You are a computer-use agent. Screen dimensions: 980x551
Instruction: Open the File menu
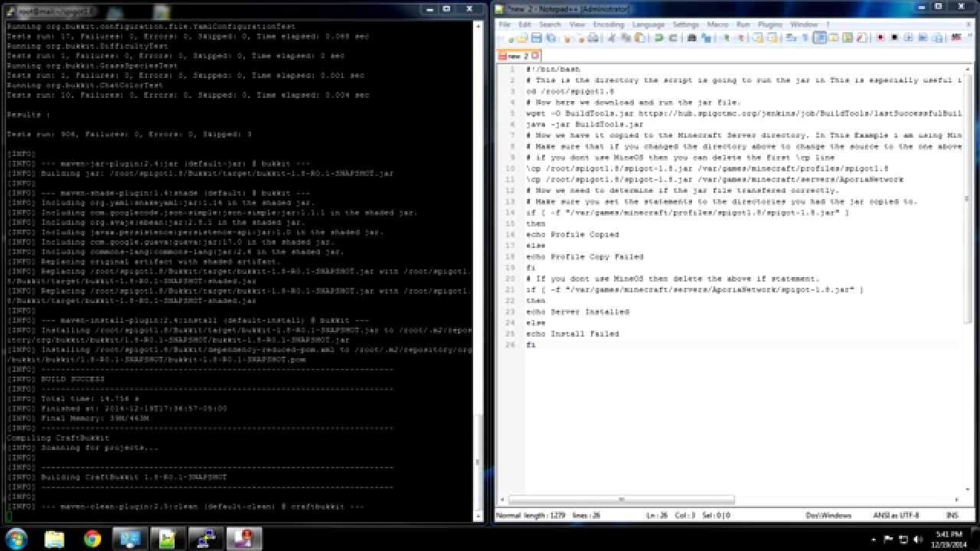[x=505, y=24]
